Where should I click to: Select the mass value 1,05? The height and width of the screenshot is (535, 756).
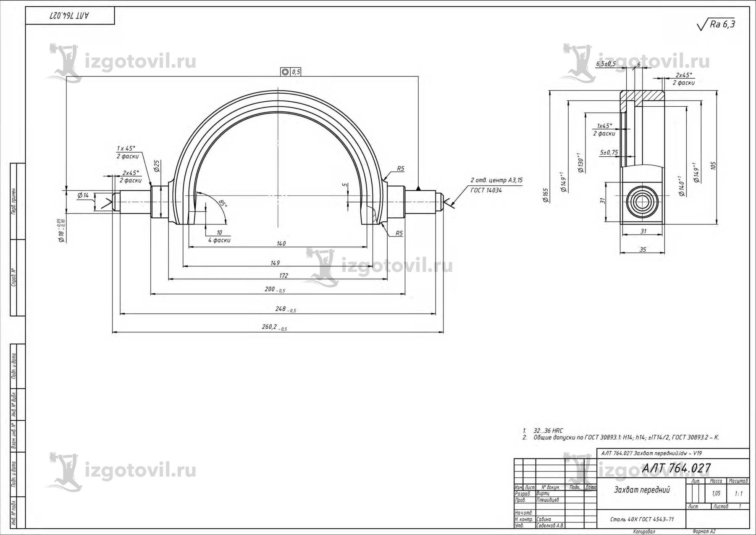click(716, 493)
